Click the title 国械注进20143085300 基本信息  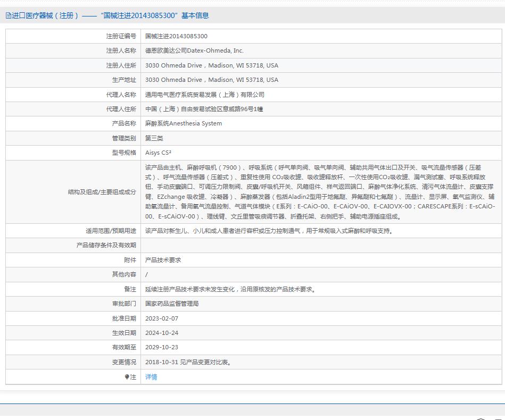pyautogui.click(x=154, y=15)
